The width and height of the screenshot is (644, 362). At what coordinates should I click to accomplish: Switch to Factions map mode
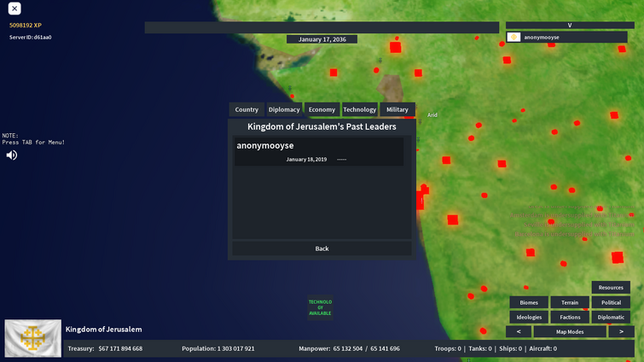pyautogui.click(x=570, y=318)
